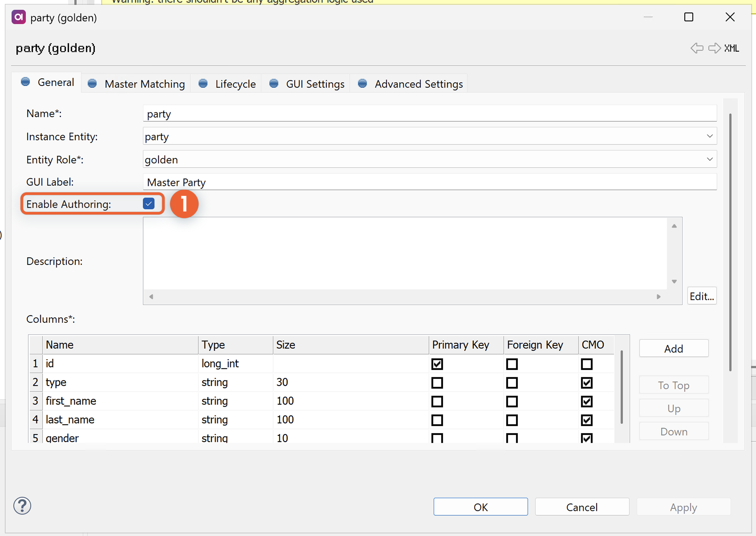This screenshot has width=756, height=536.
Task: Open the Instance Entity dropdown
Action: tap(710, 136)
